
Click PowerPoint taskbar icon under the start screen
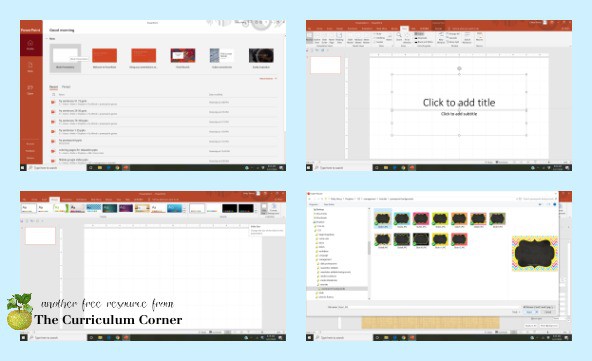126,168
